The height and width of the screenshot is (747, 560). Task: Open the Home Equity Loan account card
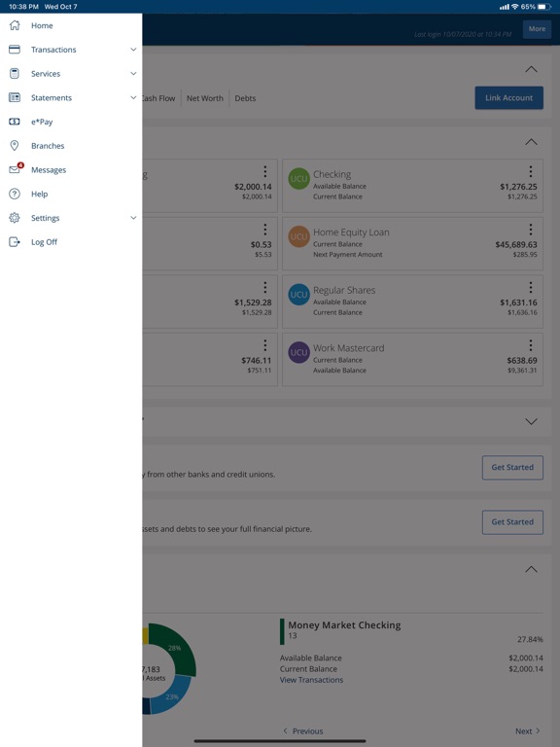[413, 244]
